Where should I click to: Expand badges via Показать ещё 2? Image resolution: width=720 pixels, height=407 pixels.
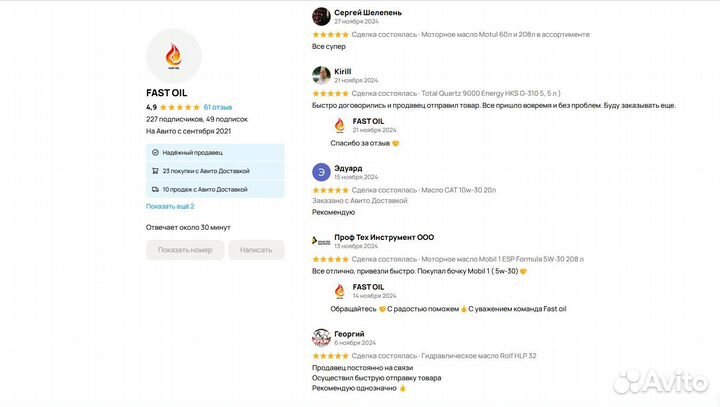click(170, 206)
